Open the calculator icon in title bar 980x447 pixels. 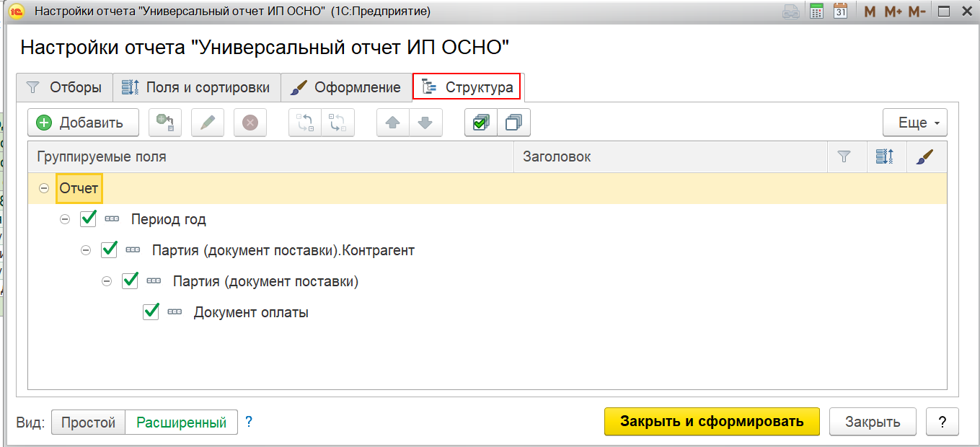point(816,11)
